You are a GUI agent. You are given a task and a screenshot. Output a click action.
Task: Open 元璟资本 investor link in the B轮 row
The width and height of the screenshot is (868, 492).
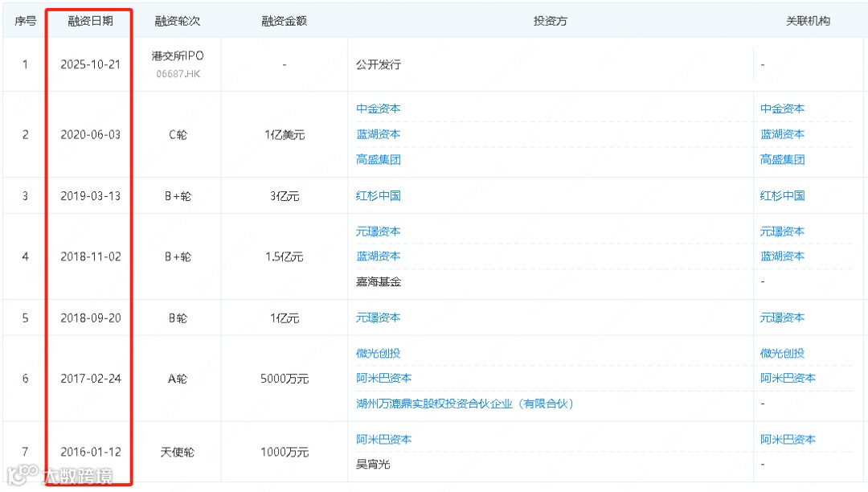(x=378, y=318)
